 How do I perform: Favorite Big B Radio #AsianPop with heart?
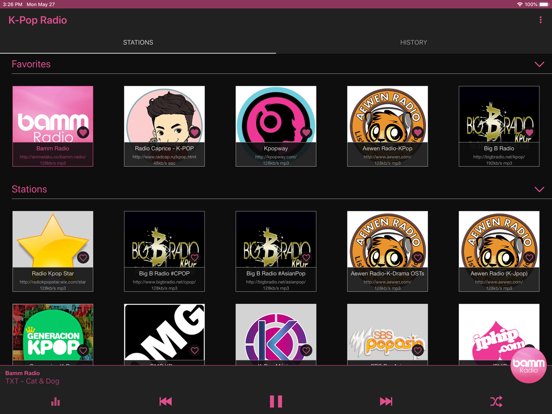tap(306, 257)
